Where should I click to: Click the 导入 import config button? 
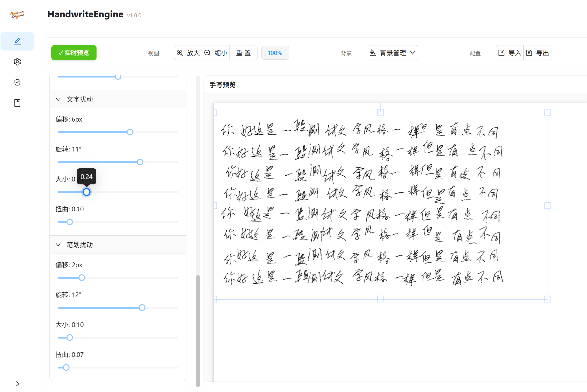[x=510, y=53]
